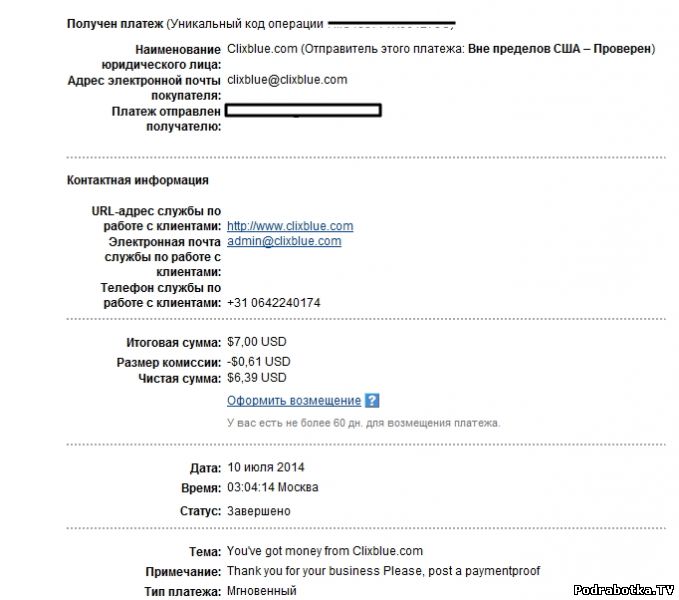679x600 pixels.
Task: Click the Завершено status value
Action: click(x=259, y=510)
